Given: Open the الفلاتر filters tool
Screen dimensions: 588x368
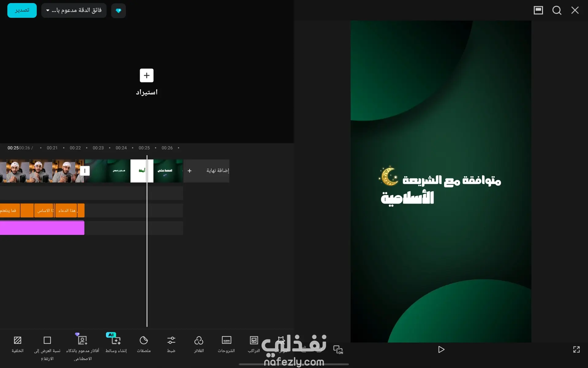Looking at the screenshot, I should coord(199,344).
